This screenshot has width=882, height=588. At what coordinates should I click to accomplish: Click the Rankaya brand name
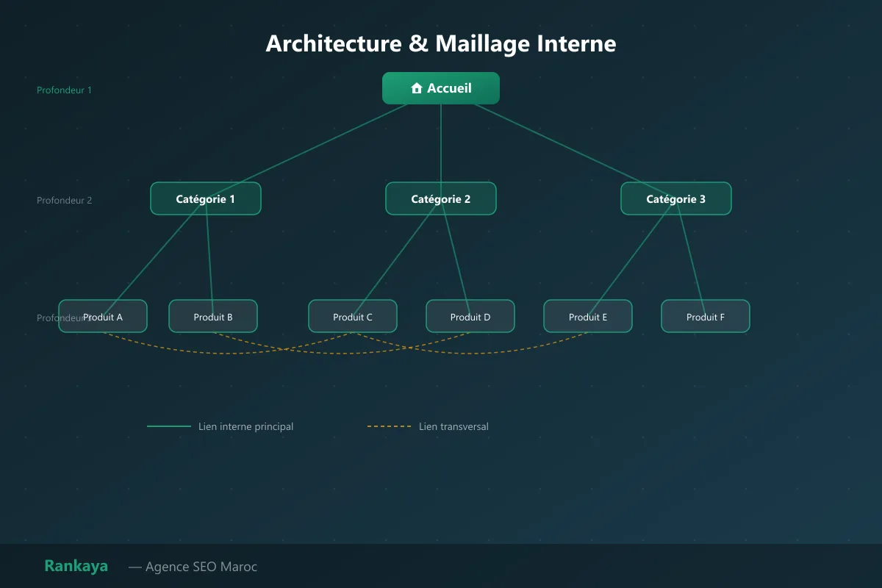coord(76,566)
